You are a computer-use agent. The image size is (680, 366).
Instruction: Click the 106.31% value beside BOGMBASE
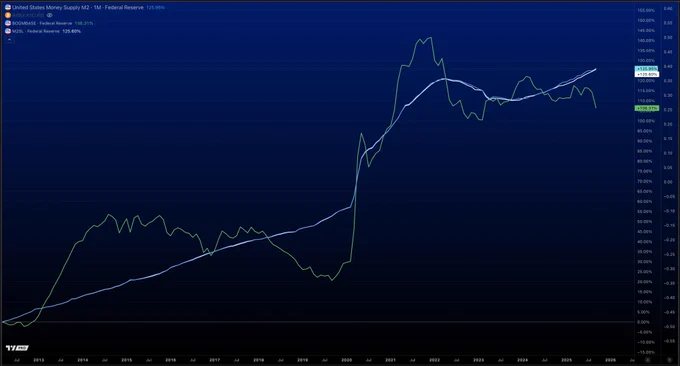click(84, 23)
